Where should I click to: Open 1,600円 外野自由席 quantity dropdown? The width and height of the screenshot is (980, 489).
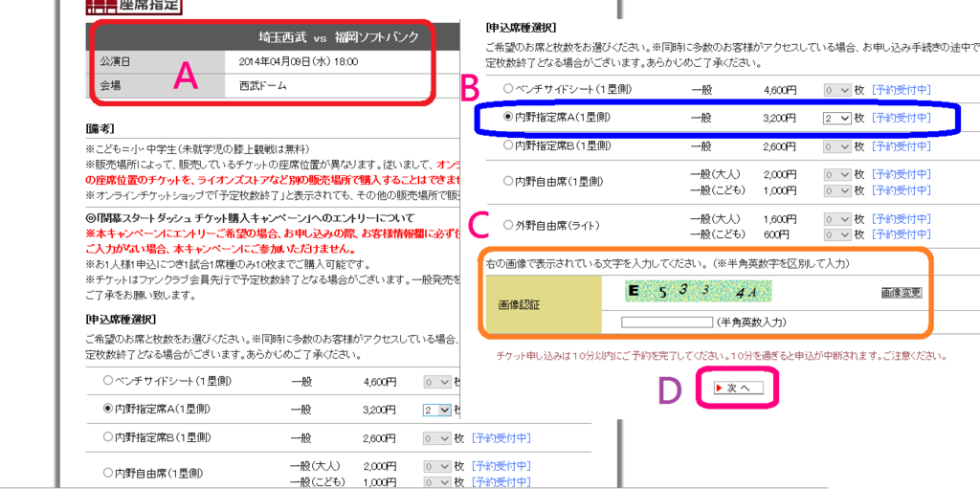pyautogui.click(x=837, y=219)
